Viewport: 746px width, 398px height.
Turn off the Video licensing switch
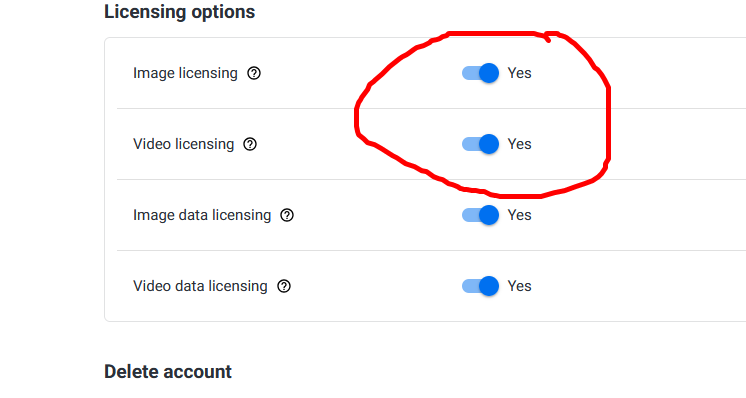tap(480, 144)
